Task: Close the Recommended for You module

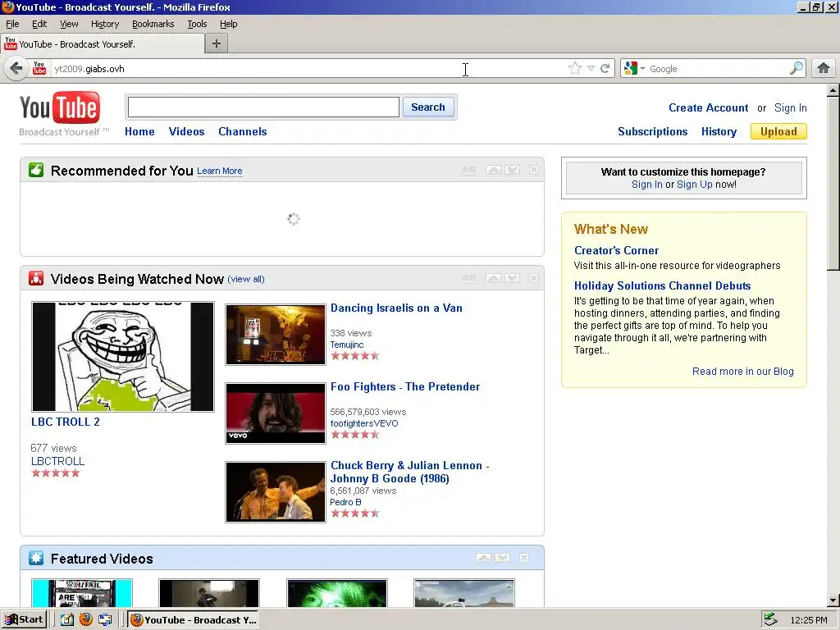Action: point(533,170)
